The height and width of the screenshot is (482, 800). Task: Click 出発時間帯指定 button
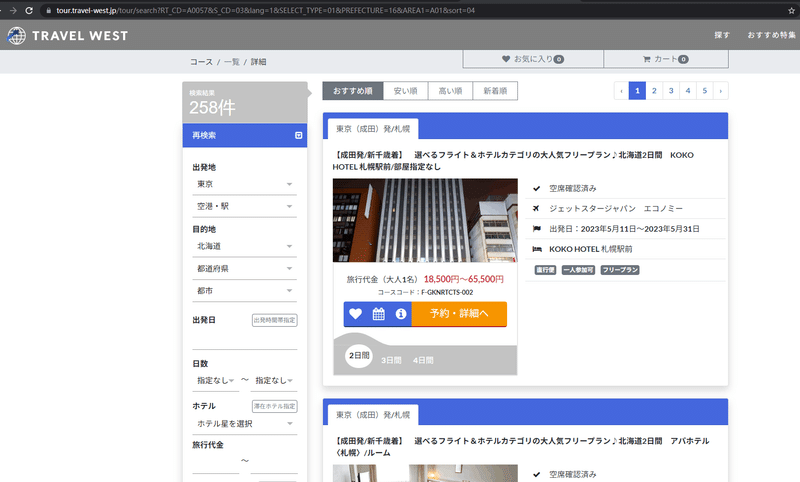point(274,320)
